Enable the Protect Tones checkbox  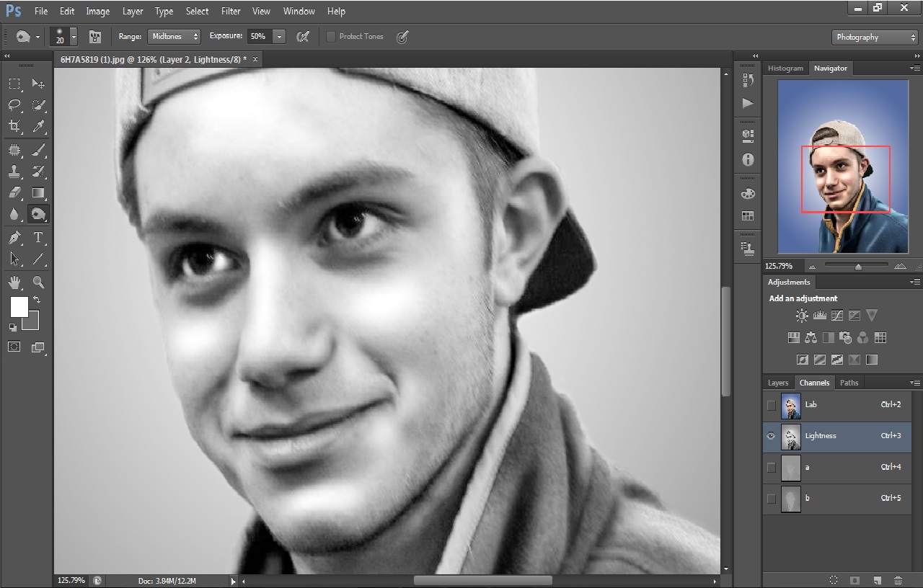pos(331,36)
